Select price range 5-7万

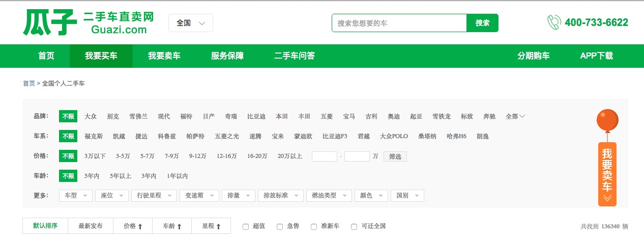point(148,156)
